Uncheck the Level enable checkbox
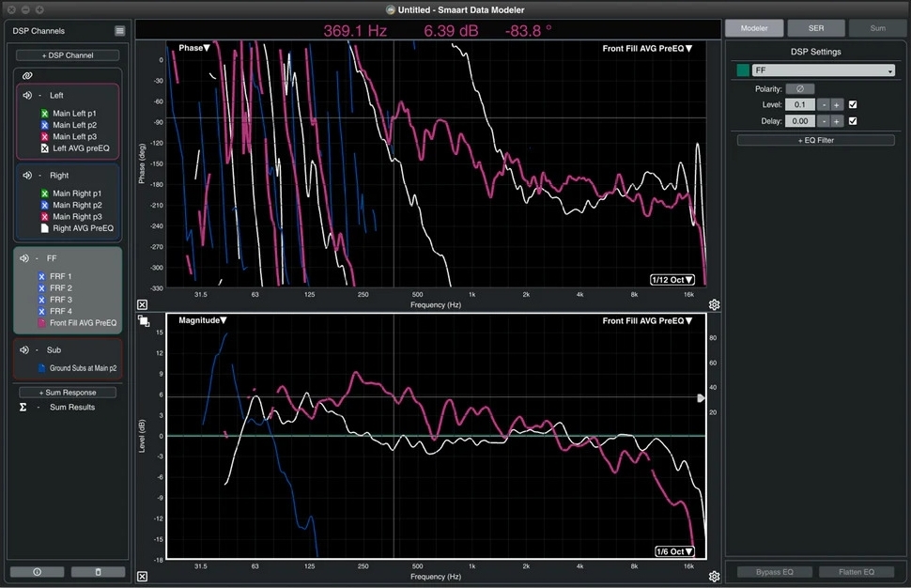This screenshot has height=588, width=911. point(853,104)
